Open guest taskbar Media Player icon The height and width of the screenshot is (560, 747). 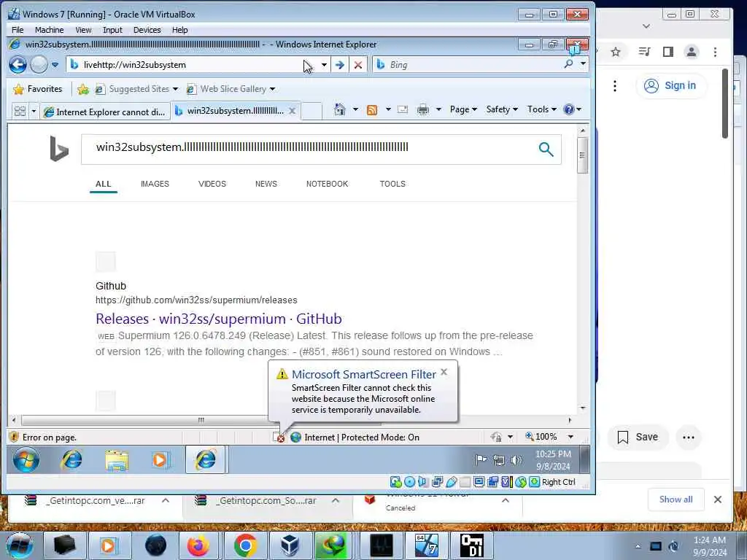(x=160, y=460)
